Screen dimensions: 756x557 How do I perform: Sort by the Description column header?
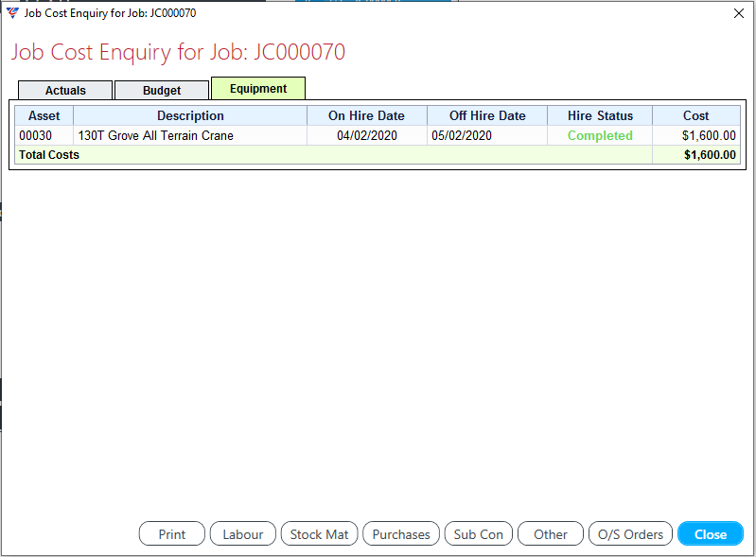(190, 115)
